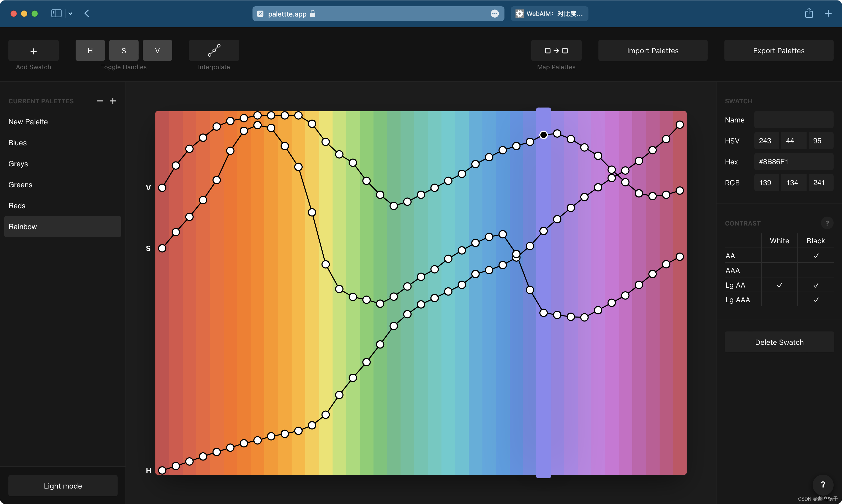
Task: Click the Interpolate curve icon
Action: [214, 50]
